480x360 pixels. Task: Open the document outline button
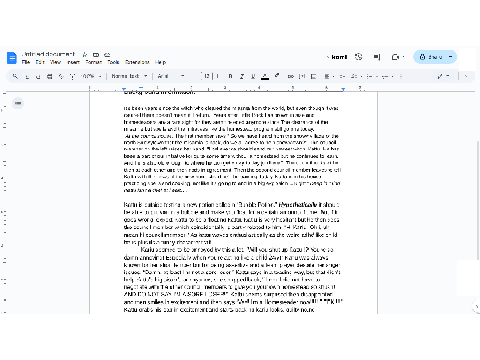coord(18,103)
